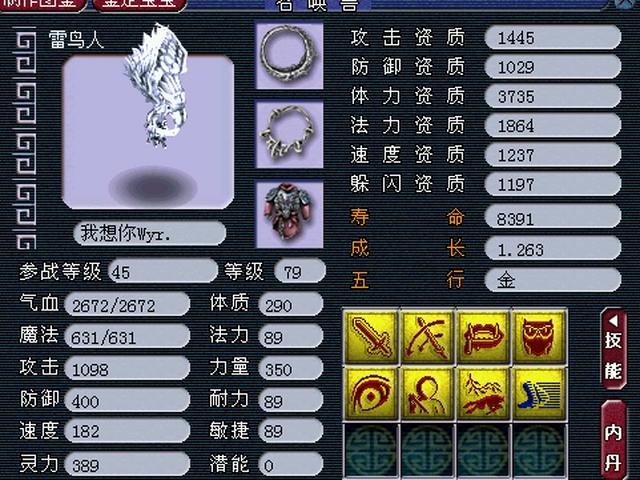Select the blue boot speed skill icon
This screenshot has height=480, width=640.
point(539,393)
